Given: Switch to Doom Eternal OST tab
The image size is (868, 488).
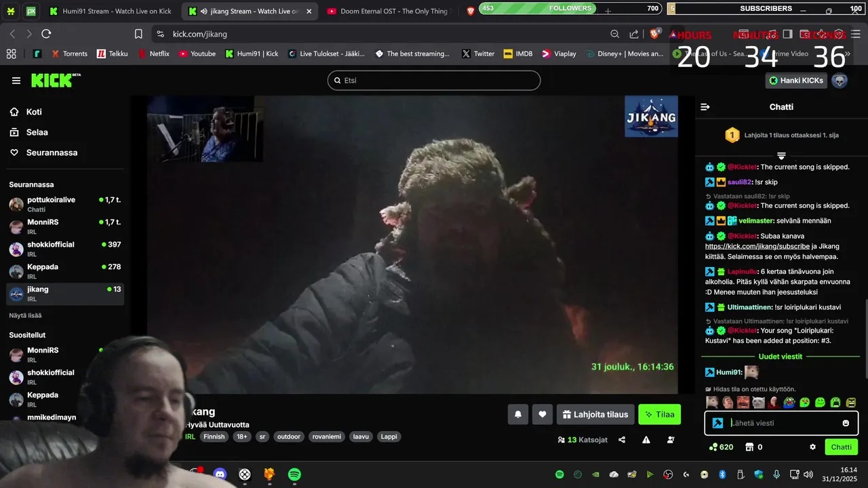Looking at the screenshot, I should [389, 11].
